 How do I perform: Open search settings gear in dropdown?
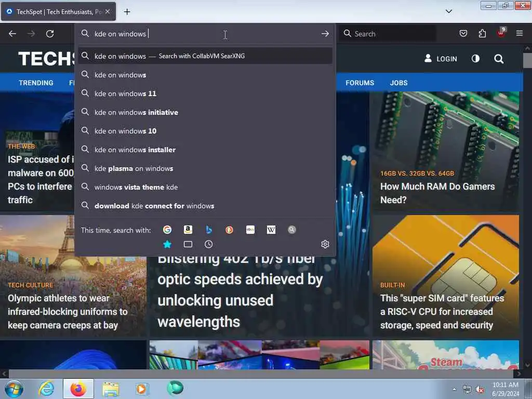point(325,244)
